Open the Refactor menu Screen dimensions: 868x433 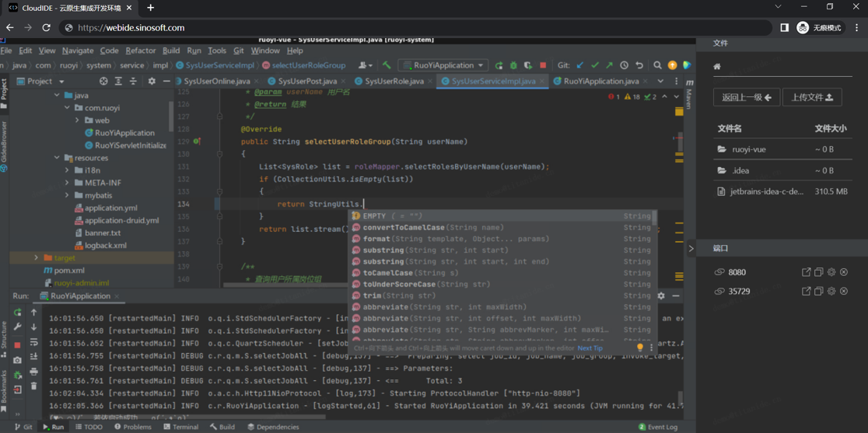141,51
